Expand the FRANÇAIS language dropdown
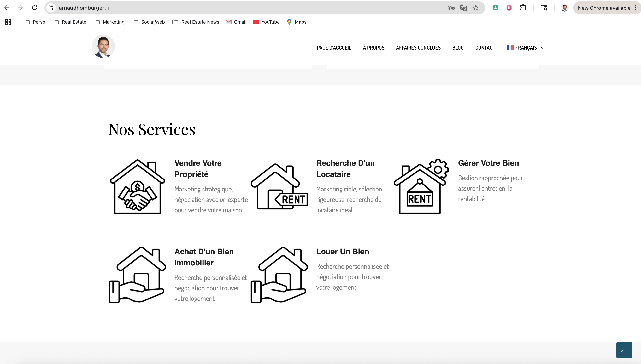This screenshot has height=364, width=641. 525,48
